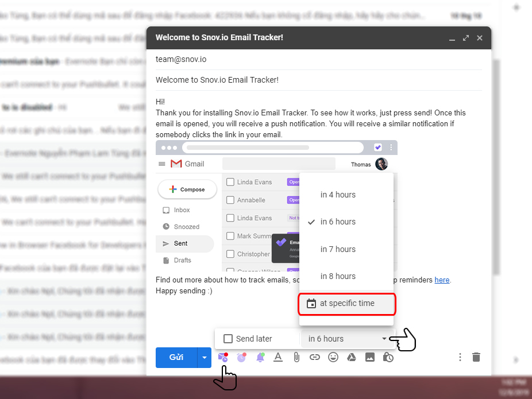Toggle confidential mode lock-clock icon
The image size is (532, 399).
(x=388, y=357)
